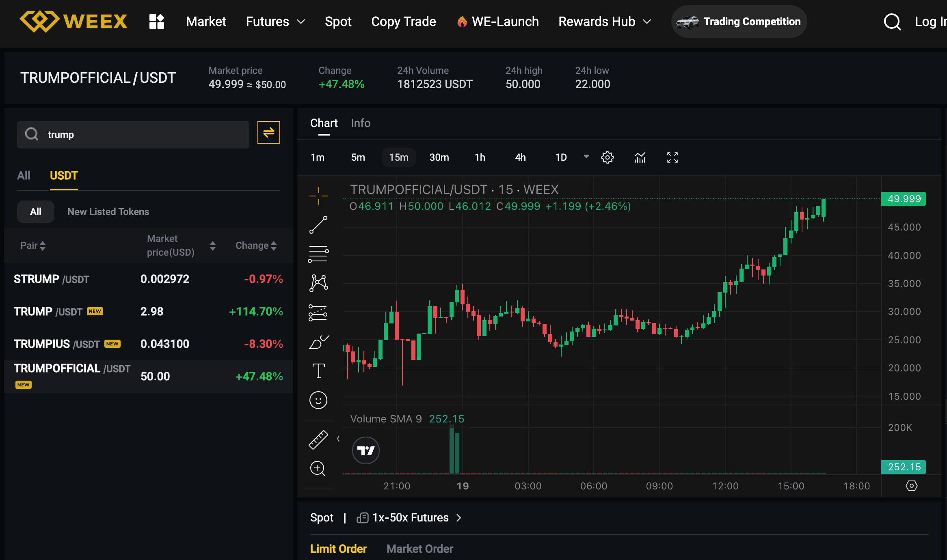Image resolution: width=947 pixels, height=560 pixels.
Task: Select the Brush drawing tool
Action: [x=318, y=341]
